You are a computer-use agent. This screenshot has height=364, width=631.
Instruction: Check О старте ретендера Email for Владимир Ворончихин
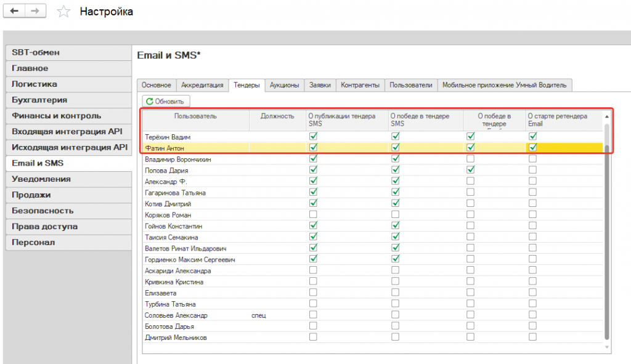pos(532,159)
